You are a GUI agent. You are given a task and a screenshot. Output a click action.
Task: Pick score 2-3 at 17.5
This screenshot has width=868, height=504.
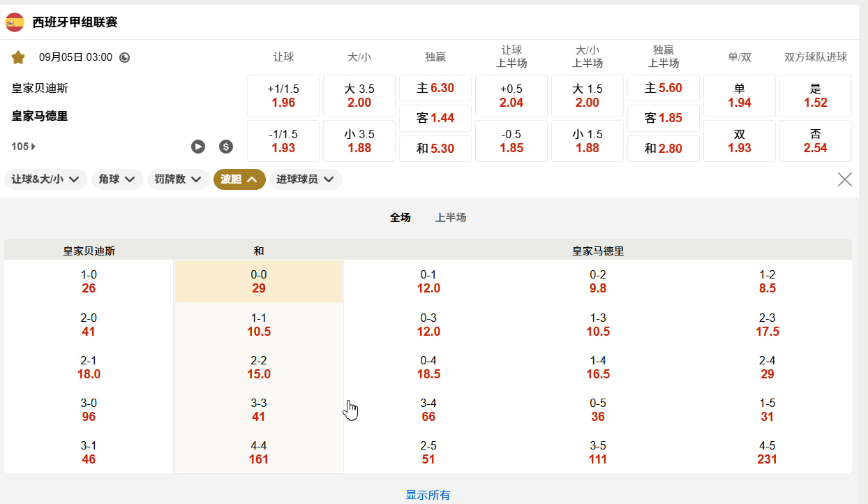[768, 325]
